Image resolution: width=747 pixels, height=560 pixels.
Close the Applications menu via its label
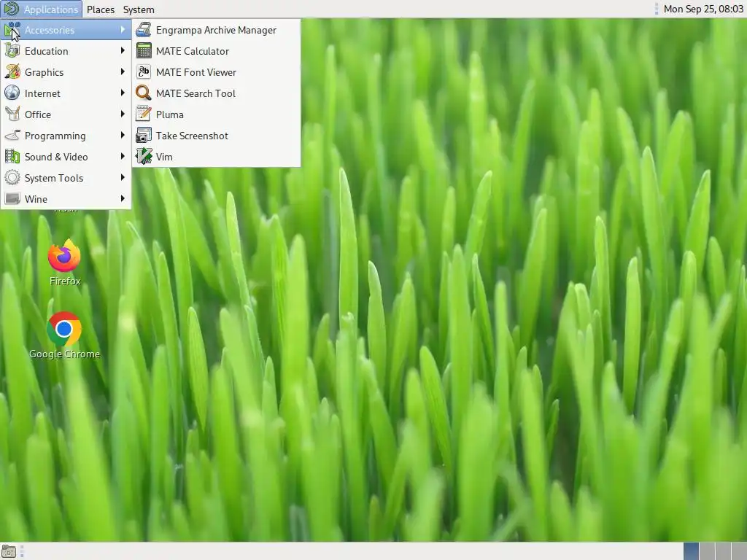coord(51,9)
